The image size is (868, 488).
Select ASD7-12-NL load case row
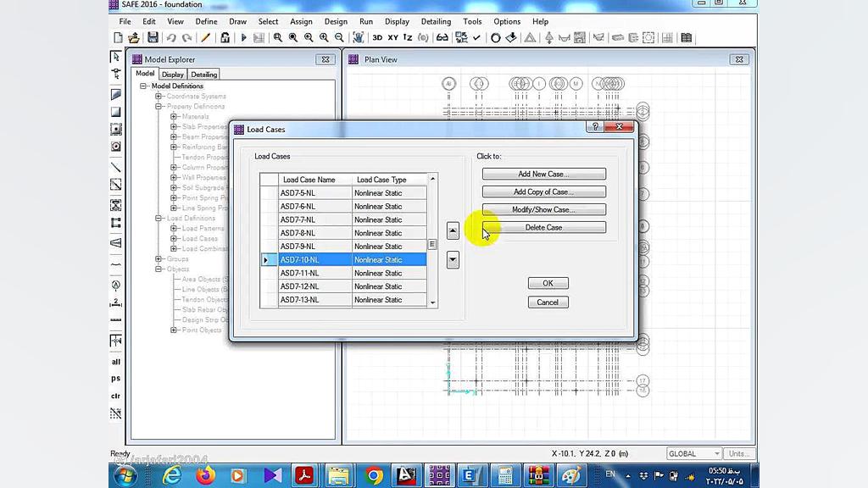(x=352, y=286)
